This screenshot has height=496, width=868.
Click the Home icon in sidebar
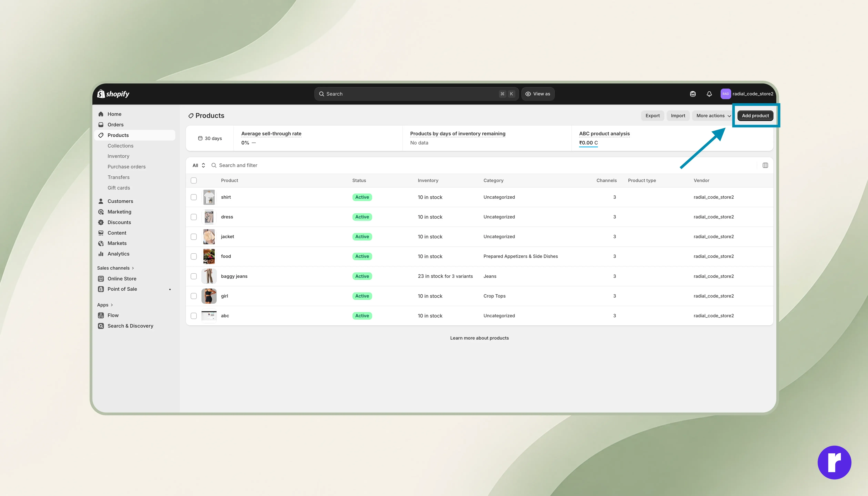pos(101,114)
